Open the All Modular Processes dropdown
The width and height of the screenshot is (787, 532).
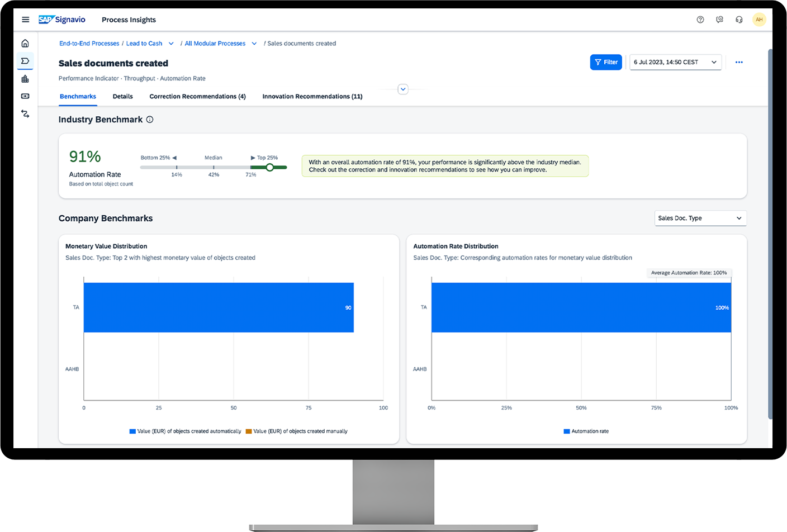[x=254, y=43]
